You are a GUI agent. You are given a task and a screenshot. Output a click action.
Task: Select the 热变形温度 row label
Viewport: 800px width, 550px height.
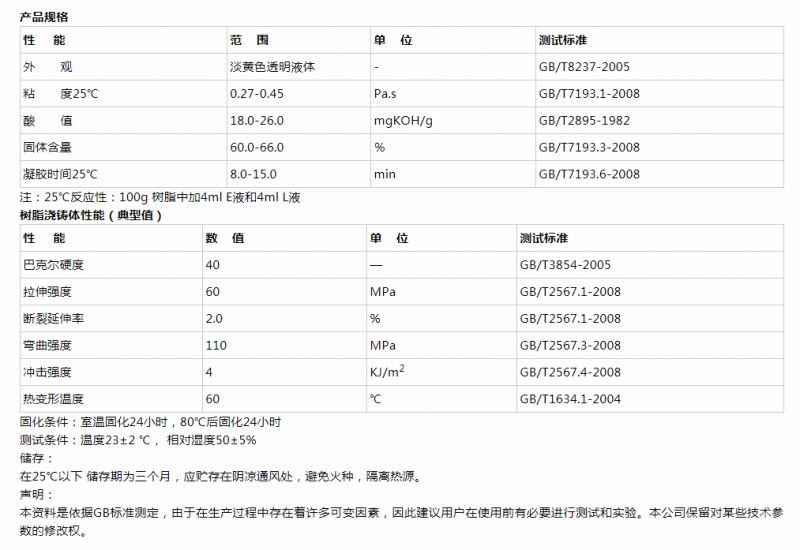point(53,399)
